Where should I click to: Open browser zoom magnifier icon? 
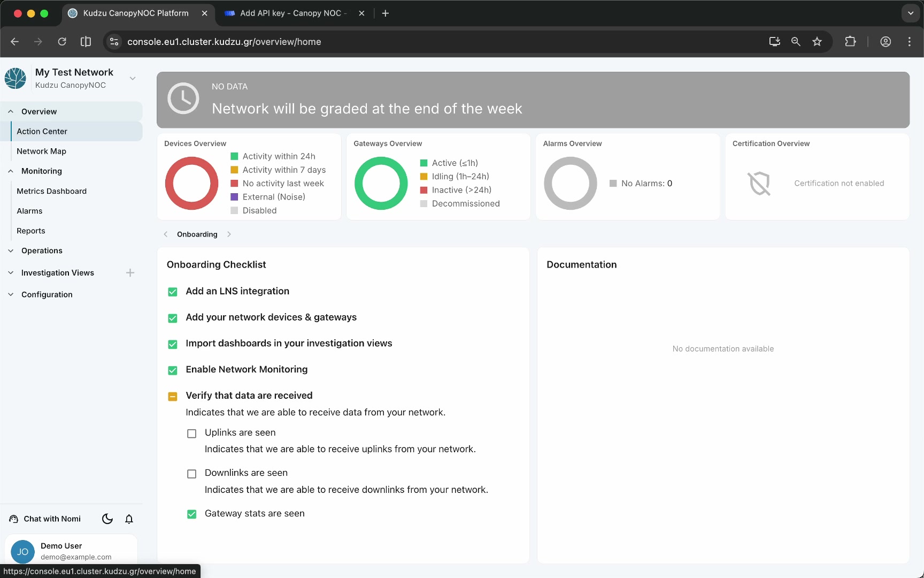[796, 42]
